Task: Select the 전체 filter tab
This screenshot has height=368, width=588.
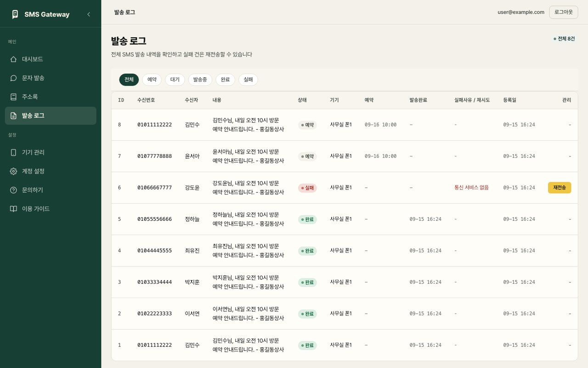Action: click(x=129, y=80)
